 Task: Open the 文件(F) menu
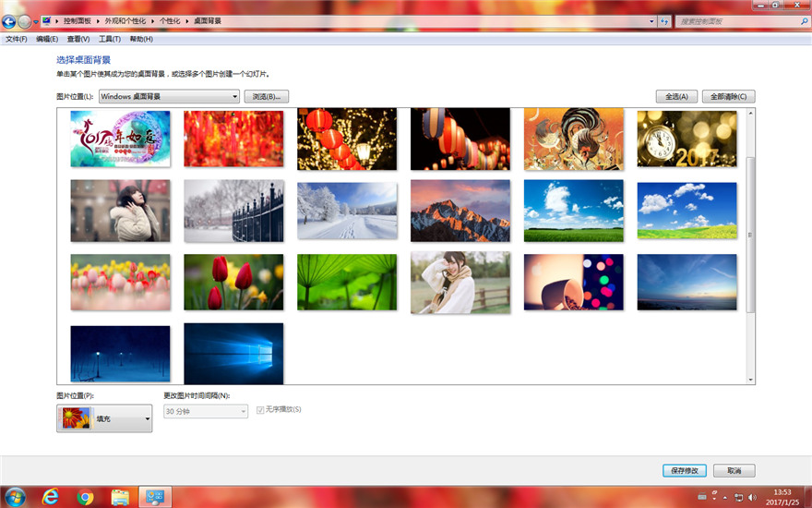17,39
